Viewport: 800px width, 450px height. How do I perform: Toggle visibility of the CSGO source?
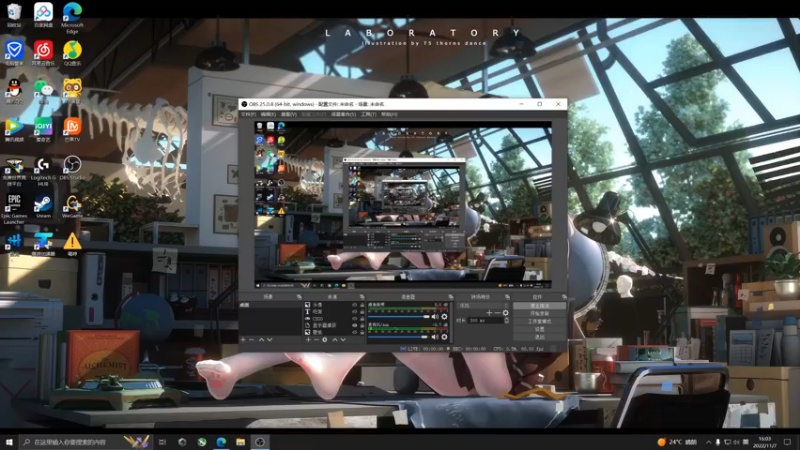[x=355, y=318]
